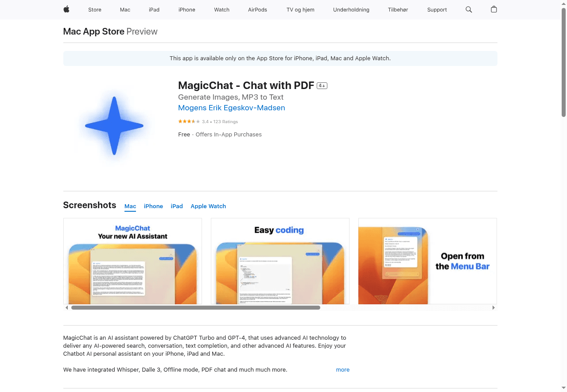Click the star rating next to 3.4
567x392 pixels.
pyautogui.click(x=188, y=121)
